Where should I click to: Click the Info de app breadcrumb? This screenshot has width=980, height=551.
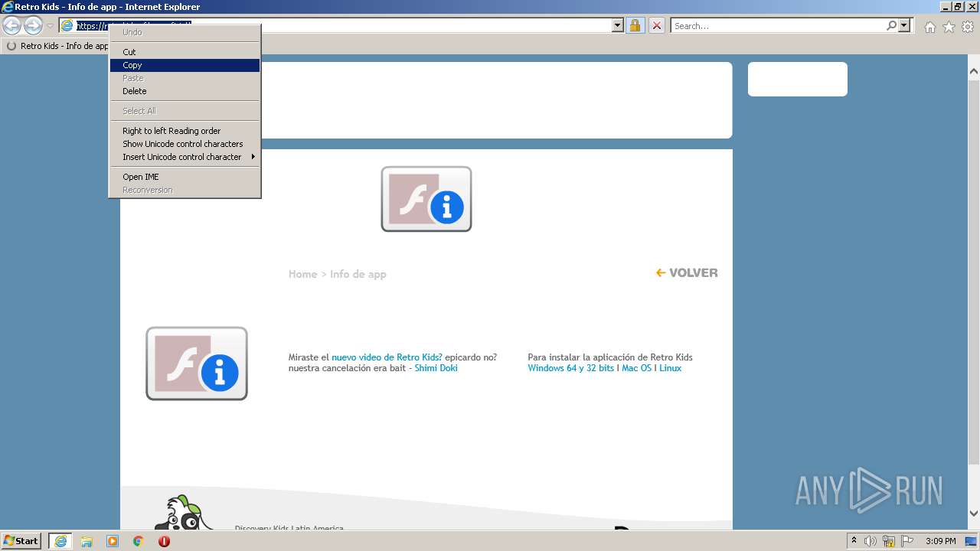point(358,274)
